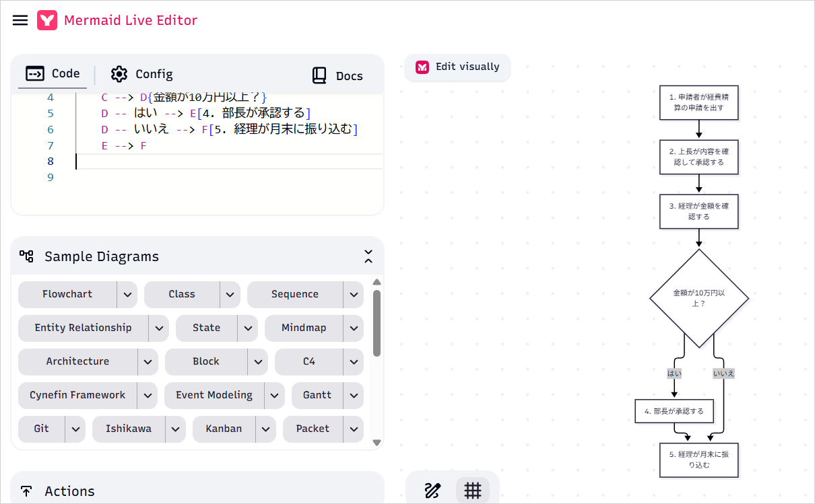Open the Mermaid Live Editor title link
Viewport: 815px width, 504px height.
pyautogui.click(x=131, y=20)
